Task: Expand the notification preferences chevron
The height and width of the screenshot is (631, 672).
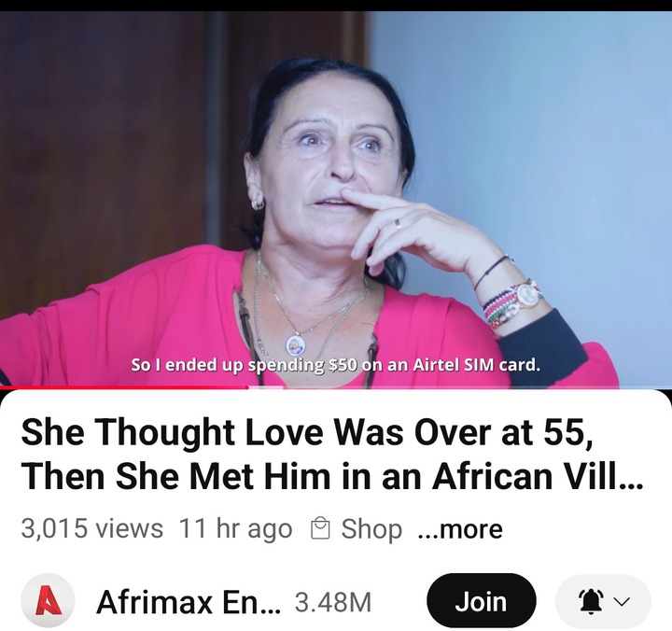Action: [623, 602]
